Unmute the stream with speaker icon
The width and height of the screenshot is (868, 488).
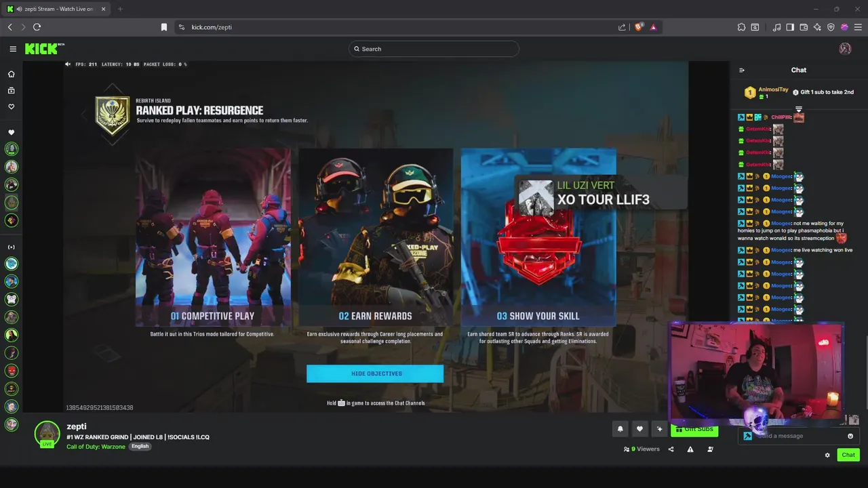tap(68, 64)
